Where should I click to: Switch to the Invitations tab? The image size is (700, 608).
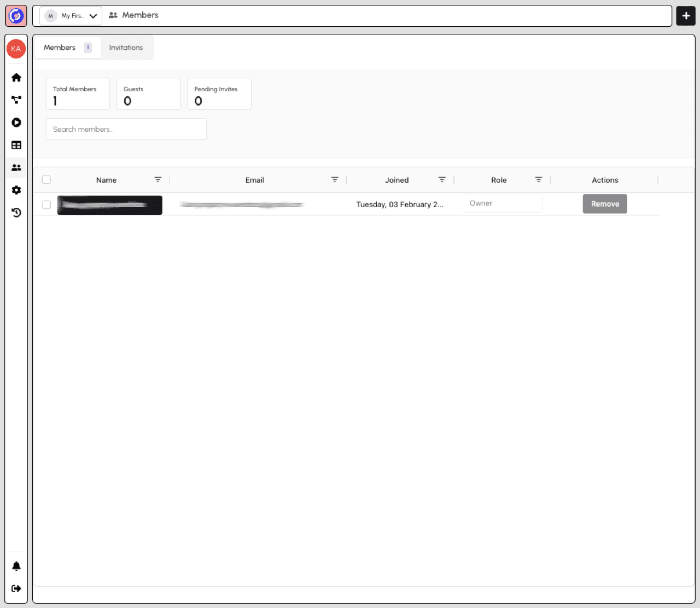coord(126,48)
